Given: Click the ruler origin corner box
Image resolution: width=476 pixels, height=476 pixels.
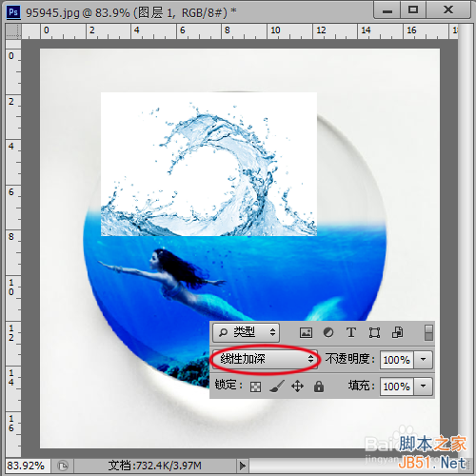Looking at the screenshot, I should click(x=13, y=30).
